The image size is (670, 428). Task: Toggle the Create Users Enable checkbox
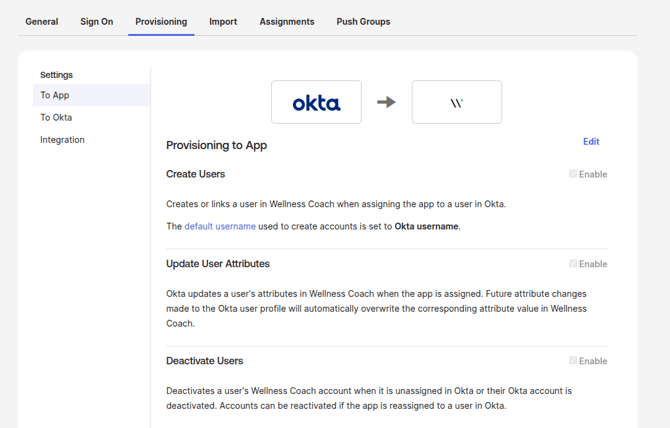point(573,174)
